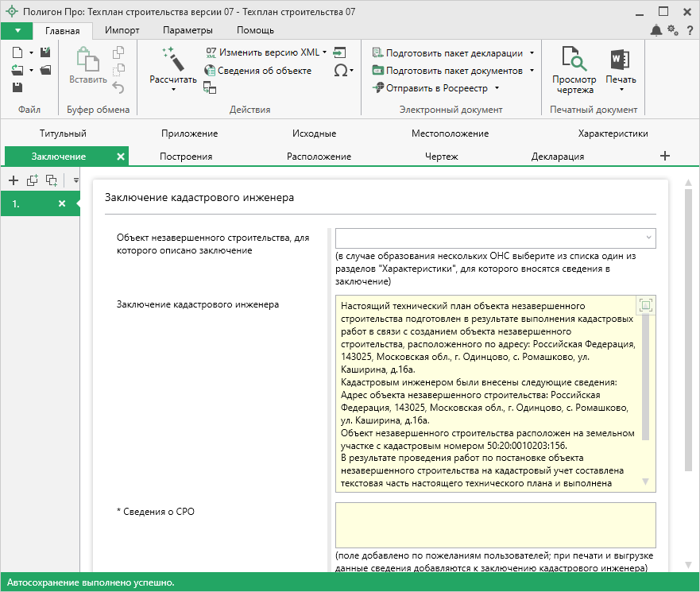The height and width of the screenshot is (592, 700).
Task: Open Отправить в Росреестр dropdown arrow
Action: tap(497, 88)
